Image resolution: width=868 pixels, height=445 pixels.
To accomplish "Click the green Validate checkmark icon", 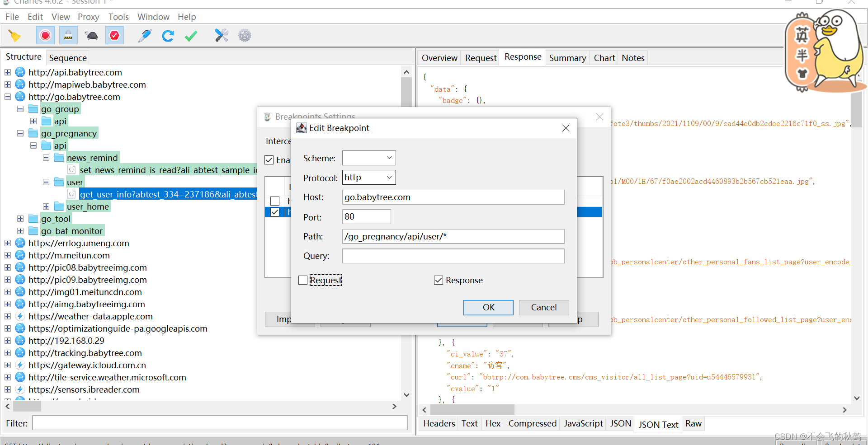I will pyautogui.click(x=191, y=36).
